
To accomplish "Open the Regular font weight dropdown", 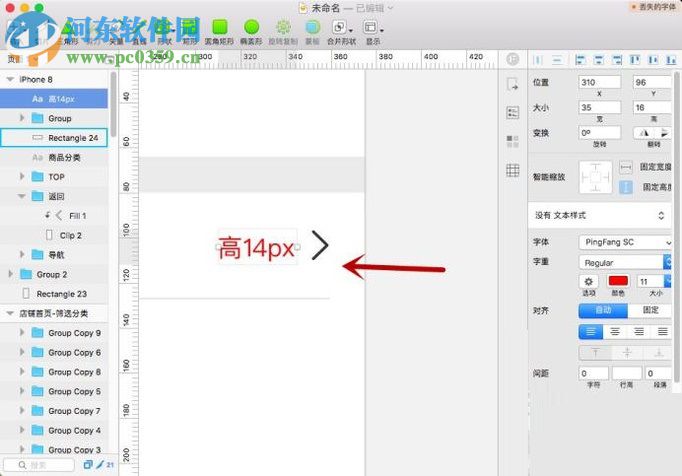I will pos(625,262).
